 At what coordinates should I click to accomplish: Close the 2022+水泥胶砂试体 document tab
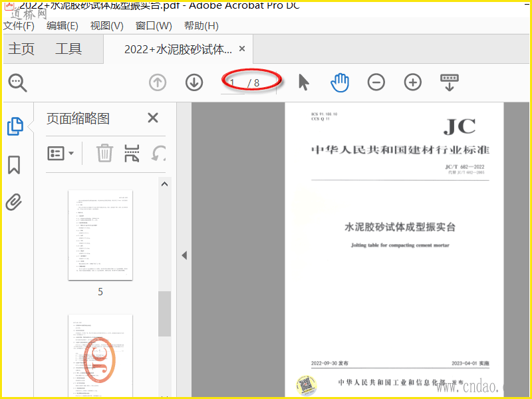click(x=242, y=49)
